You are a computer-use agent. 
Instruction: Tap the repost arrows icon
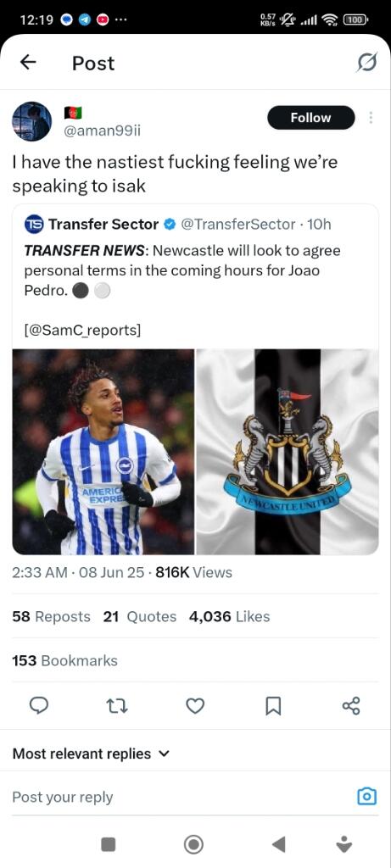[117, 705]
